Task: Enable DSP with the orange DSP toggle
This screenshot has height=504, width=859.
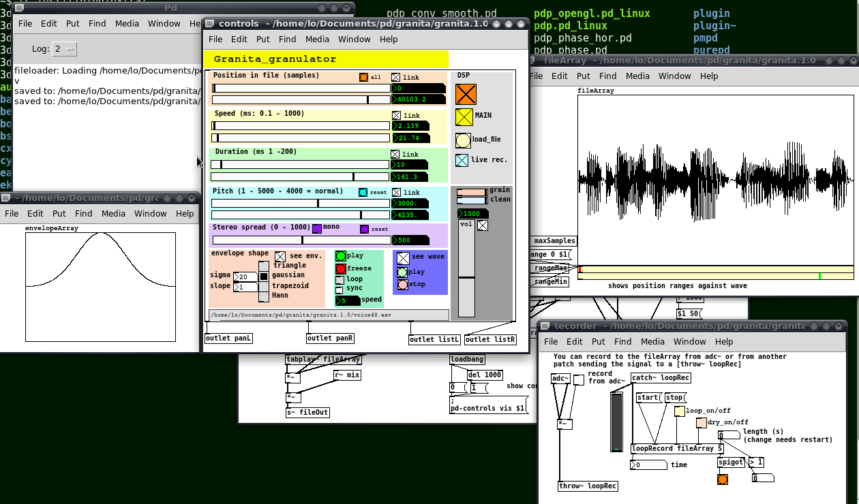Action: [466, 94]
